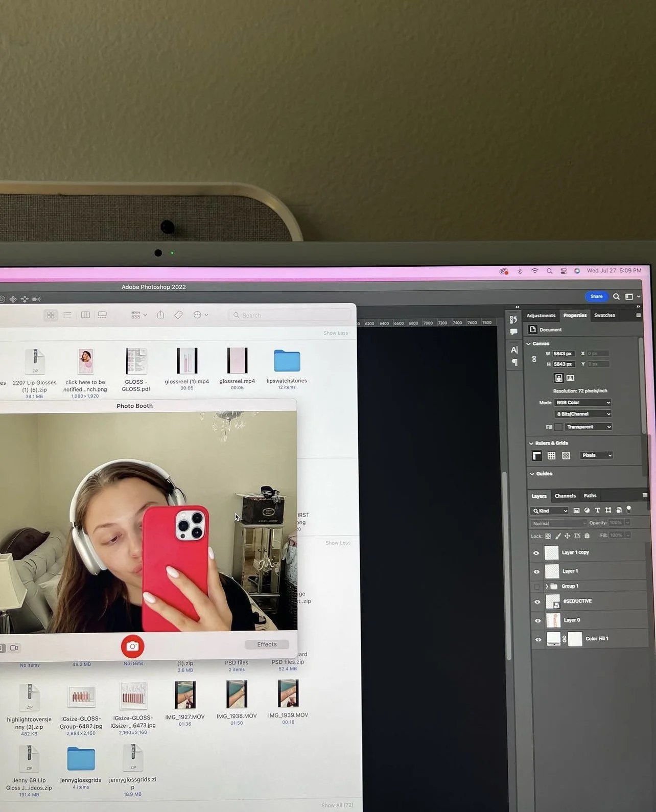Open the Normal blend mode dropdown
Image resolution: width=656 pixels, height=812 pixels.
pos(558,523)
